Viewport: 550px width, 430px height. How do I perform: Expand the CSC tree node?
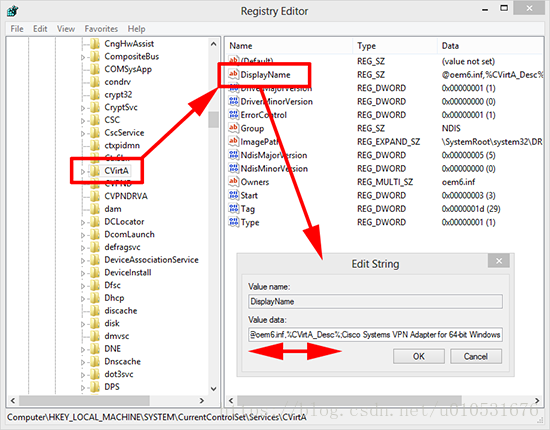[x=83, y=120]
